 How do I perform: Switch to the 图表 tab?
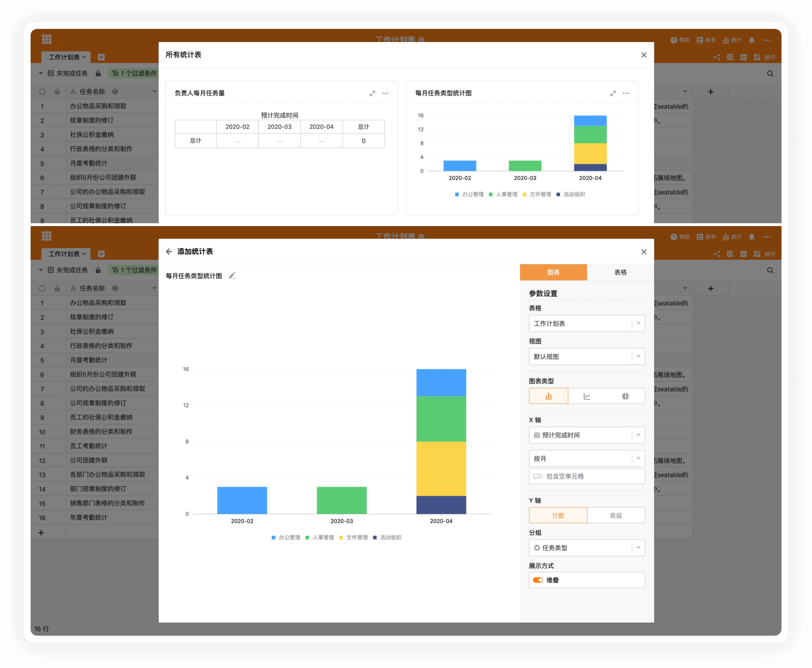[x=553, y=272]
